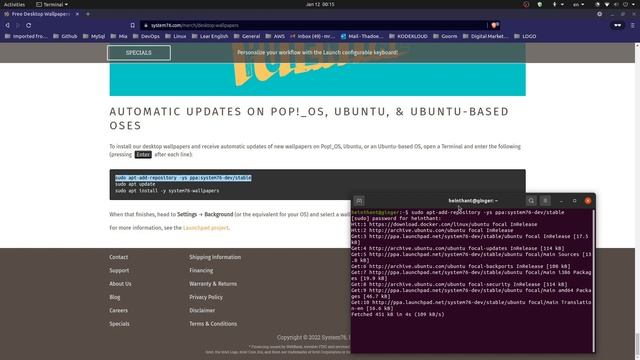Open the Goorm bookmark folder
640x360 pixels.
click(445, 36)
